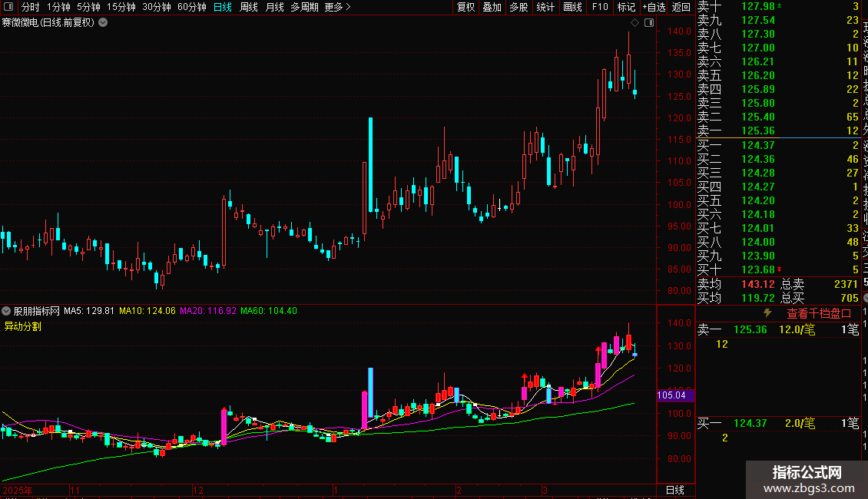Open the 多周期 multi-period view

pyautogui.click(x=304, y=7)
